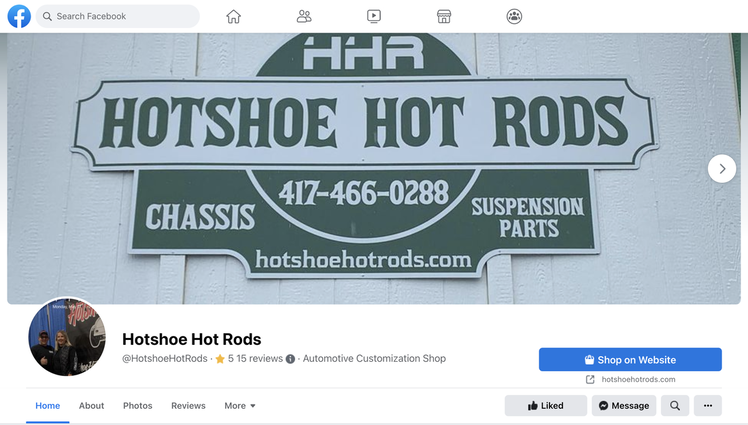
Task: Click the Search Facebook input field
Action: [117, 16]
